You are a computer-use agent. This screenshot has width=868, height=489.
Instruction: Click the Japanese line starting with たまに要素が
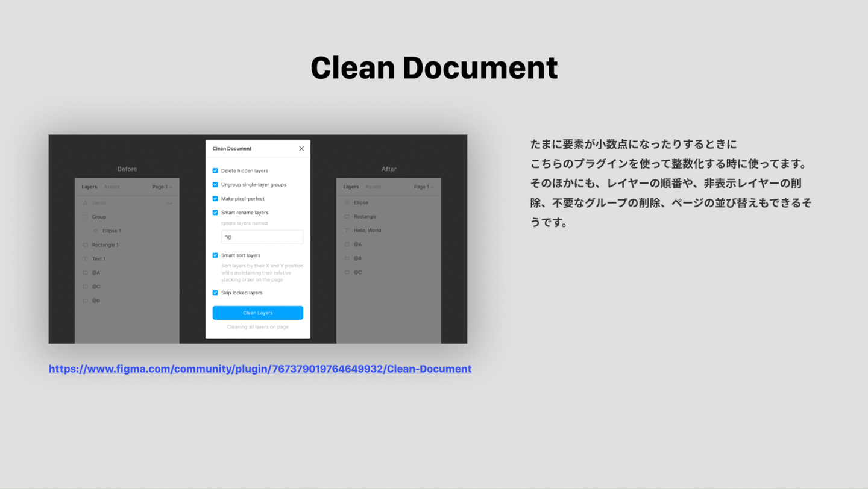click(x=634, y=145)
